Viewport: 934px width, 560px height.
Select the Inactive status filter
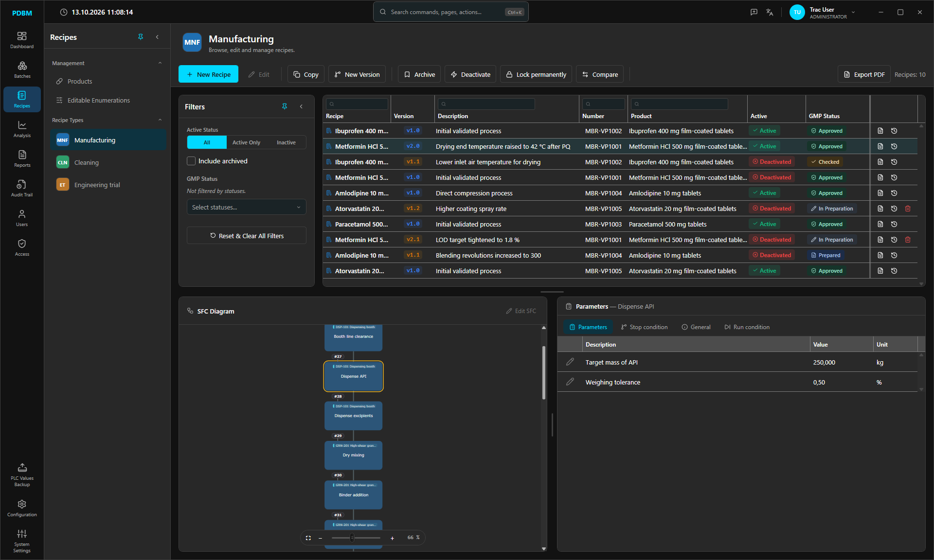(x=286, y=142)
